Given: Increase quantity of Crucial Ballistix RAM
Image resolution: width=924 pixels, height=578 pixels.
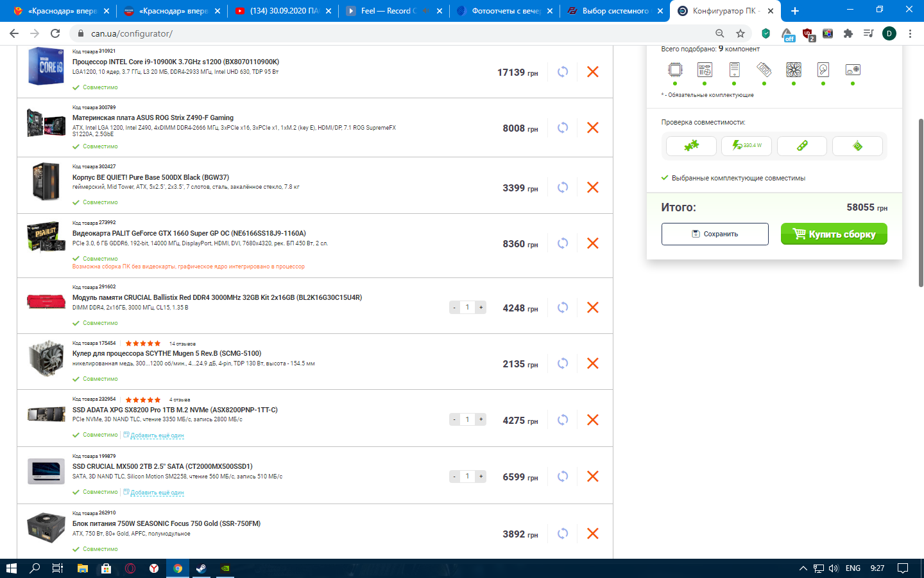Looking at the screenshot, I should [x=481, y=308].
